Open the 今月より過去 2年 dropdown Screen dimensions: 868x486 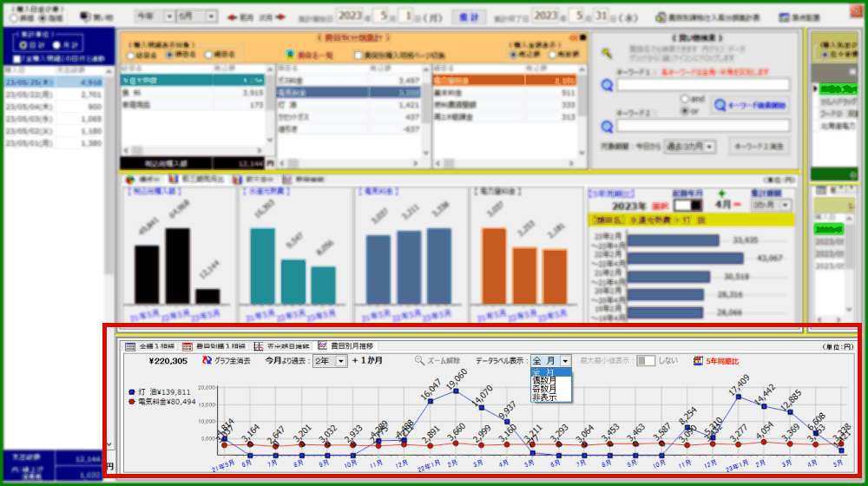tap(341, 360)
